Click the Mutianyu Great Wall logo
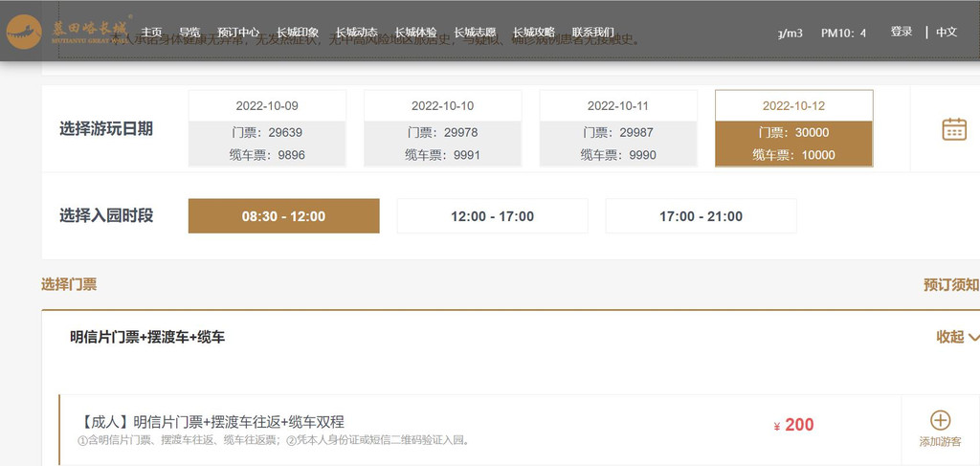This screenshot has height=466, width=980. (x=65, y=32)
